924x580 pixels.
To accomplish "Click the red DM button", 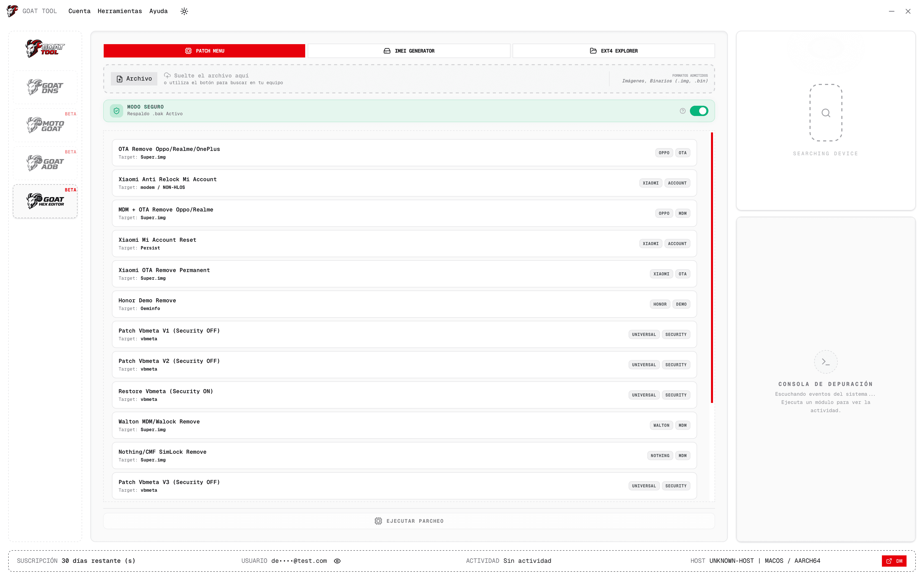I will pos(894,561).
